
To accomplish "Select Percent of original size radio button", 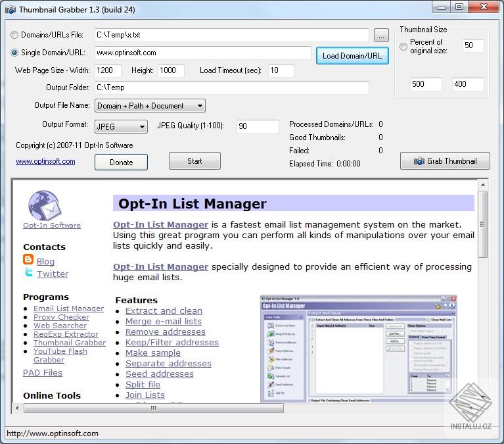I will (403, 47).
